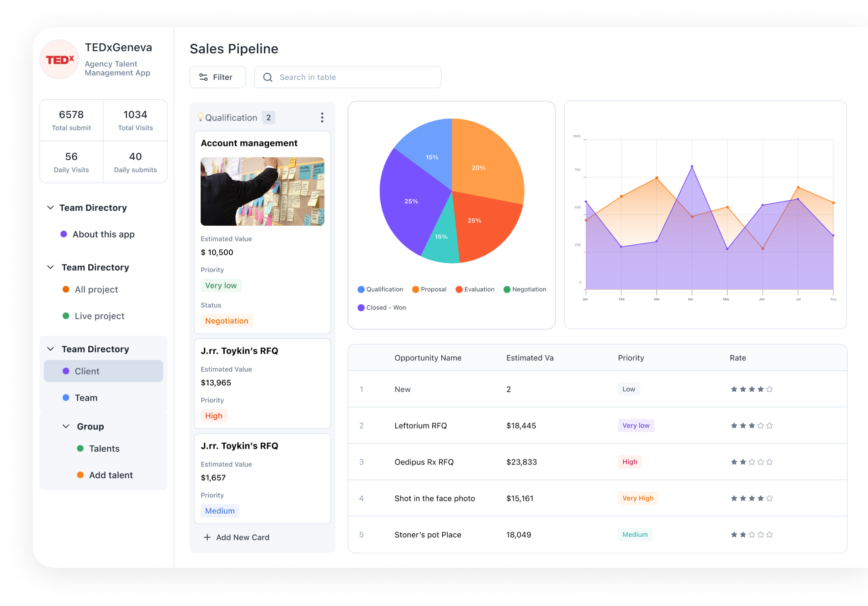
Task: Expand the Group section chevron
Action: pos(65,426)
